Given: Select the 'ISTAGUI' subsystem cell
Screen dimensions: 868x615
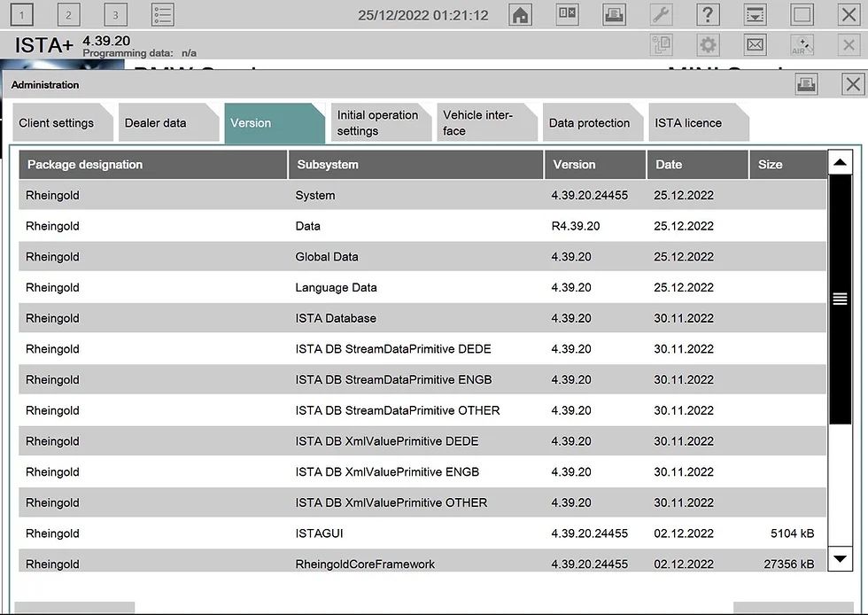Looking at the screenshot, I should point(319,533).
